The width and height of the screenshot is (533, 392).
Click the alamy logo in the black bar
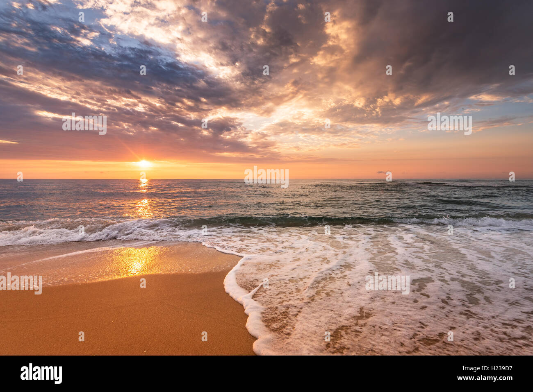tap(41, 374)
